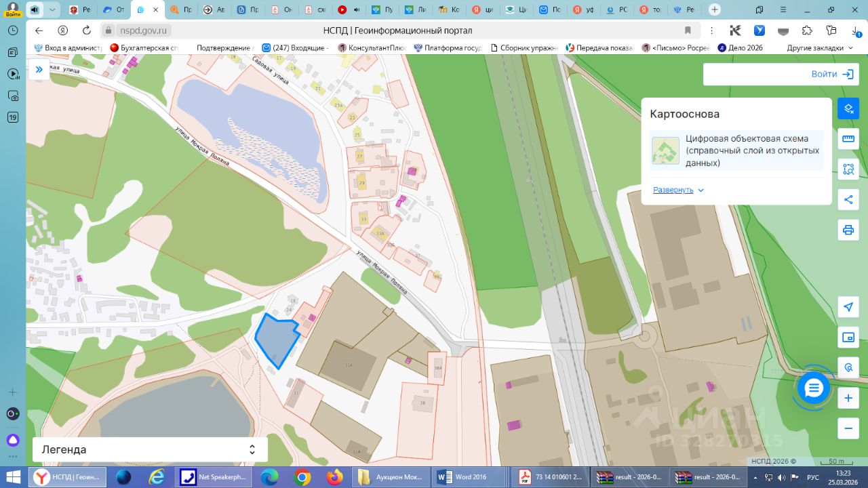Open the Дело 2026 bookmark
Viewport: 868px width, 488px height.
click(741, 48)
